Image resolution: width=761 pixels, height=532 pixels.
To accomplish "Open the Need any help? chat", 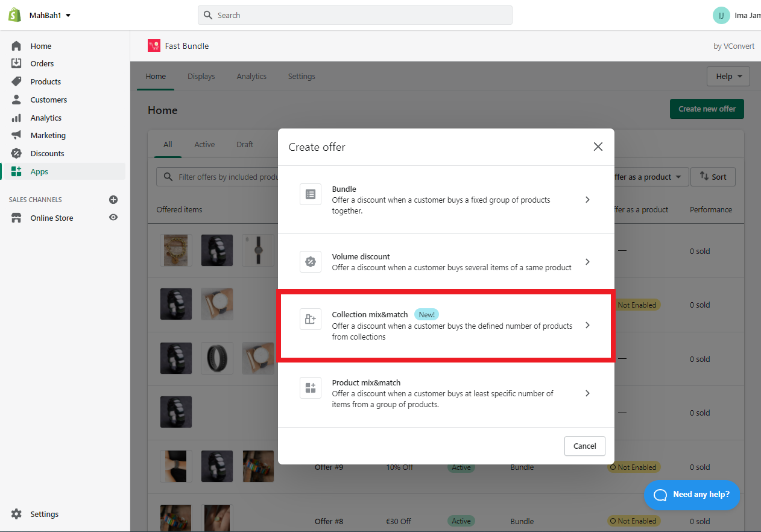I will point(692,495).
